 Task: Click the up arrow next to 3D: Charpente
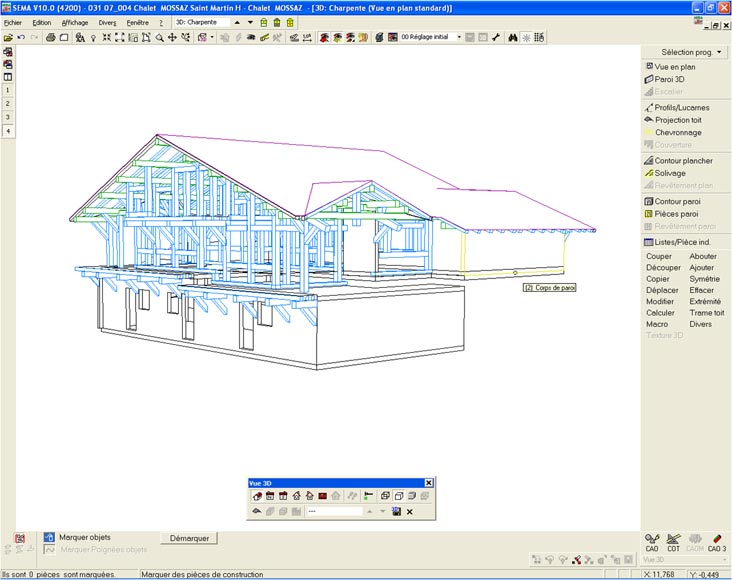[237, 22]
